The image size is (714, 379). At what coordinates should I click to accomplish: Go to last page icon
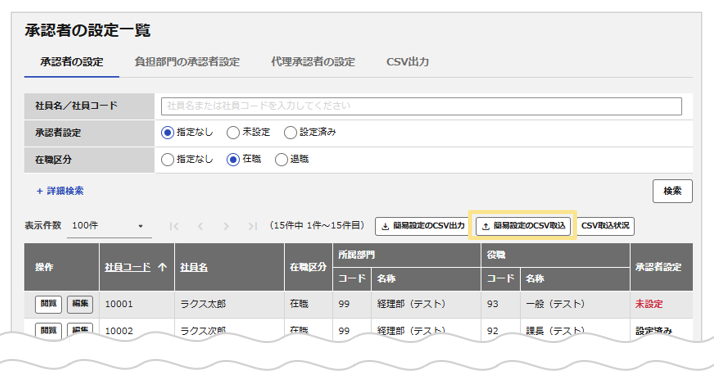point(253,226)
